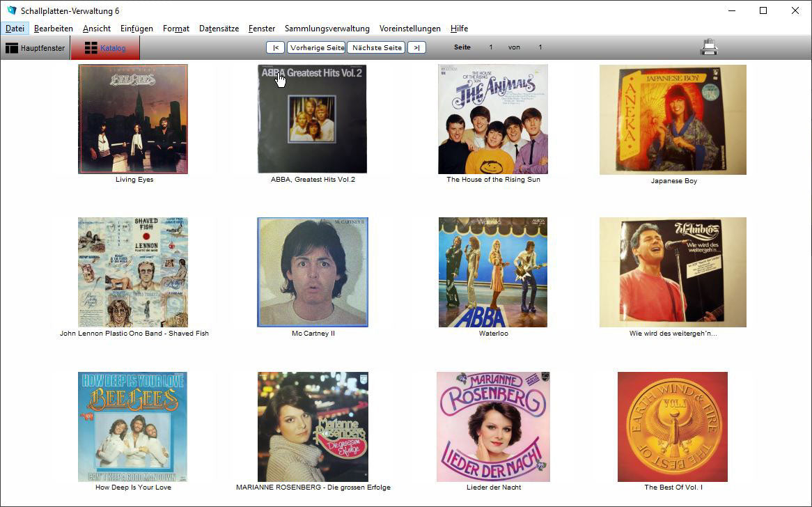This screenshot has height=507, width=812.
Task: Jump to first page button
Action: click(275, 47)
